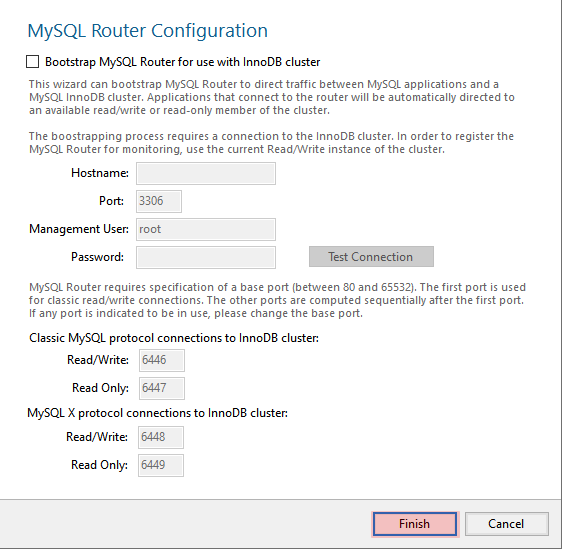Image resolution: width=562 pixels, height=549 pixels.
Task: Click the MySQL Router Configuration heading
Action: (148, 31)
